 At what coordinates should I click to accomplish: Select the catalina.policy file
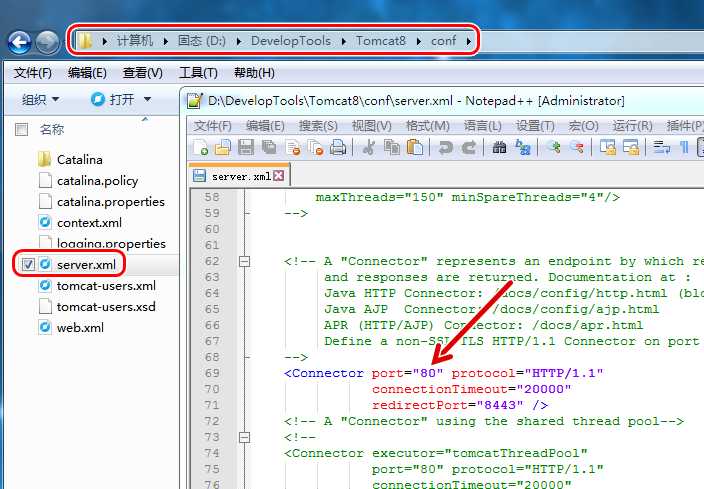(88, 181)
